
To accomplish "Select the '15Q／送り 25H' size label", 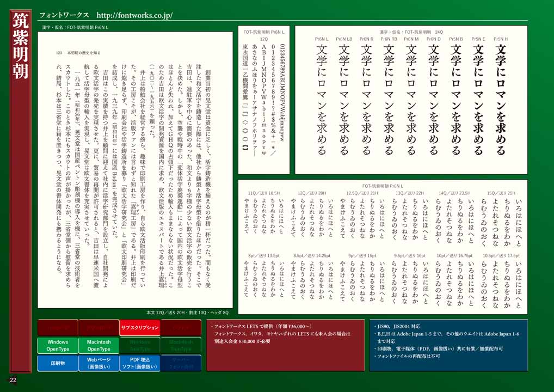I will pos(501,193).
